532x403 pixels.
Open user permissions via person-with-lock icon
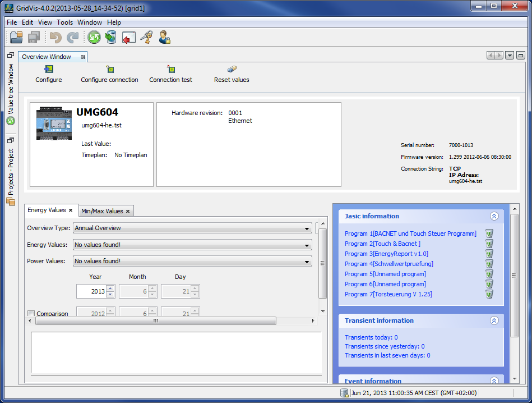click(x=163, y=37)
